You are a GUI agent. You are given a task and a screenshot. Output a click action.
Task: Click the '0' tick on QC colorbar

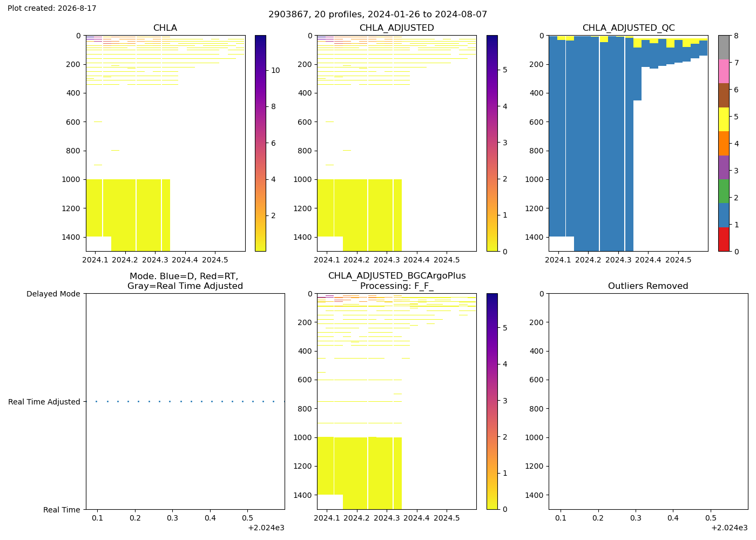(735, 251)
